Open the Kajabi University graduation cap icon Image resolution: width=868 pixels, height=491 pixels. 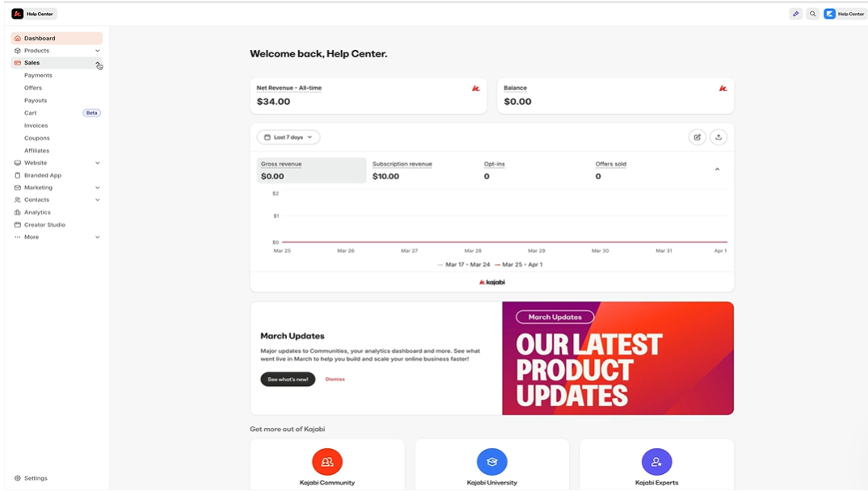(x=491, y=462)
